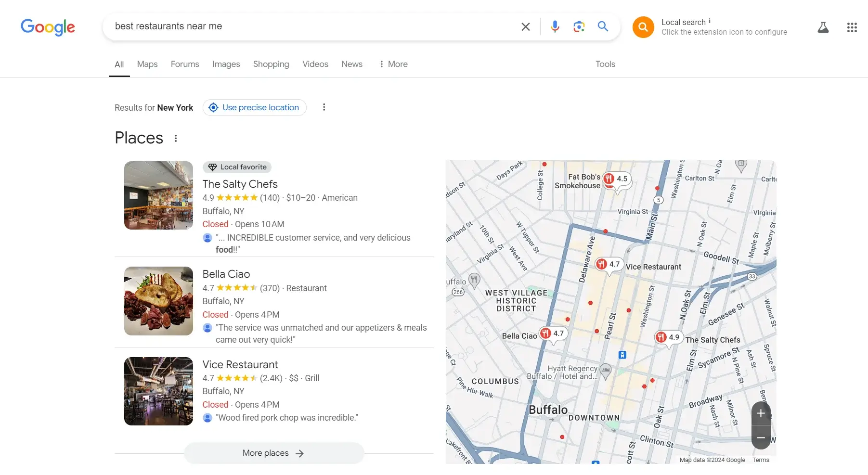Image resolution: width=868 pixels, height=475 pixels.
Task: Click the gray restaurant marker near route 266
Action: [474, 281]
